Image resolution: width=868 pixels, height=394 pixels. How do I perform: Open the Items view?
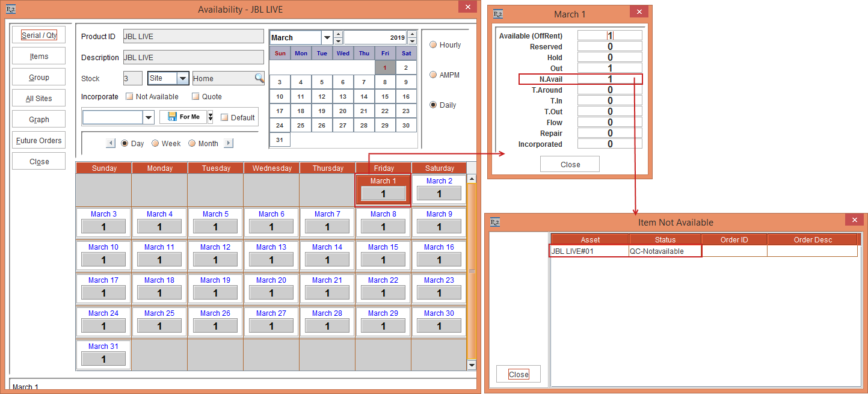click(x=39, y=56)
